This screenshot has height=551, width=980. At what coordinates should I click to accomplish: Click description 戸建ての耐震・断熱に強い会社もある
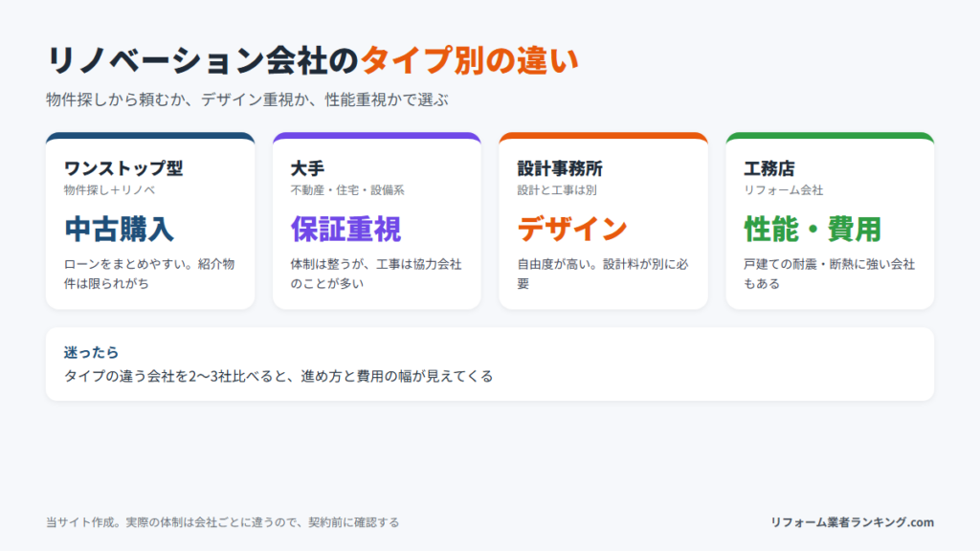pyautogui.click(x=830, y=274)
